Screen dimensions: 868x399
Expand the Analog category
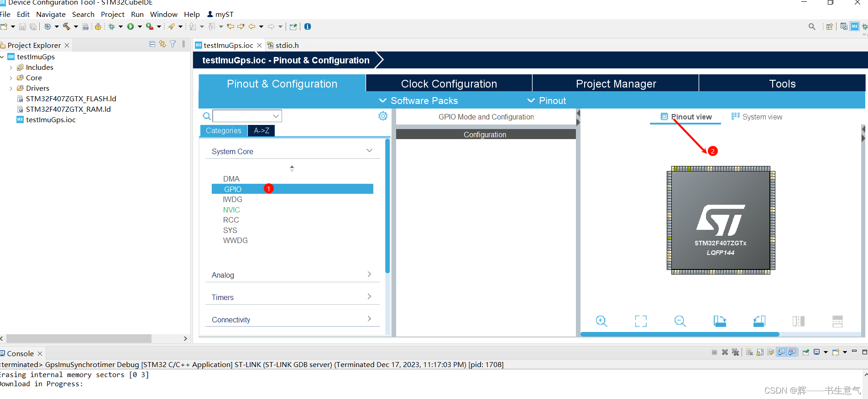click(369, 274)
